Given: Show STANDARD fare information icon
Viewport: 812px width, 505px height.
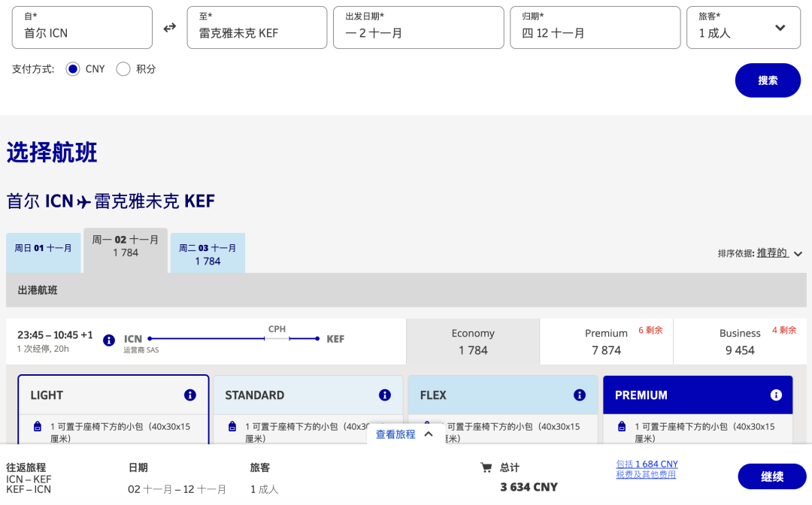Looking at the screenshot, I should (385, 395).
